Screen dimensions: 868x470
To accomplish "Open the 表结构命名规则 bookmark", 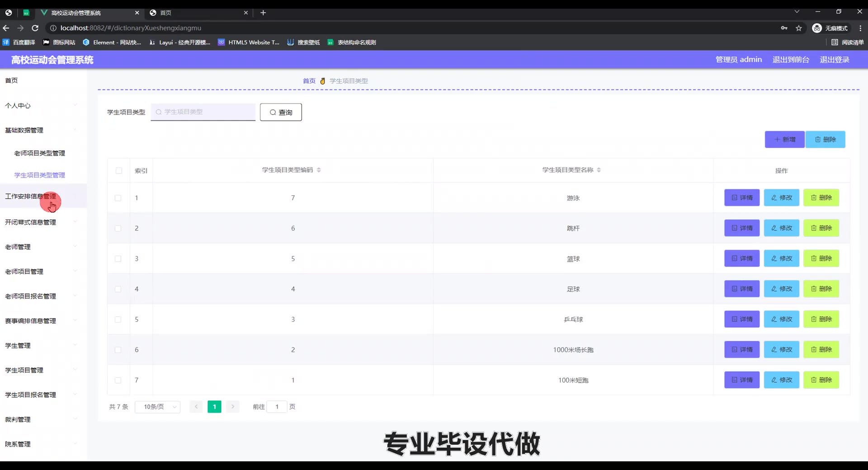I will coord(352,42).
